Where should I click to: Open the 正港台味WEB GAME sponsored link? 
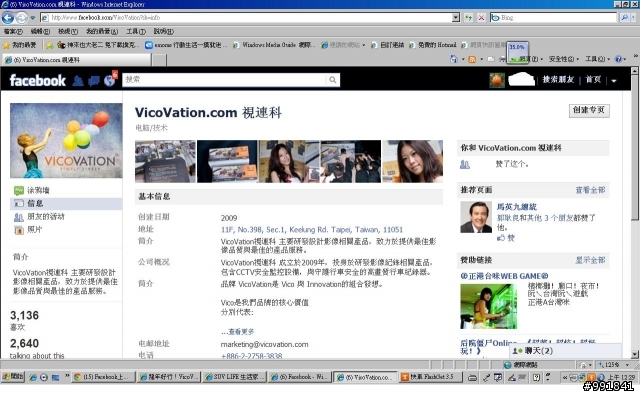(504, 276)
